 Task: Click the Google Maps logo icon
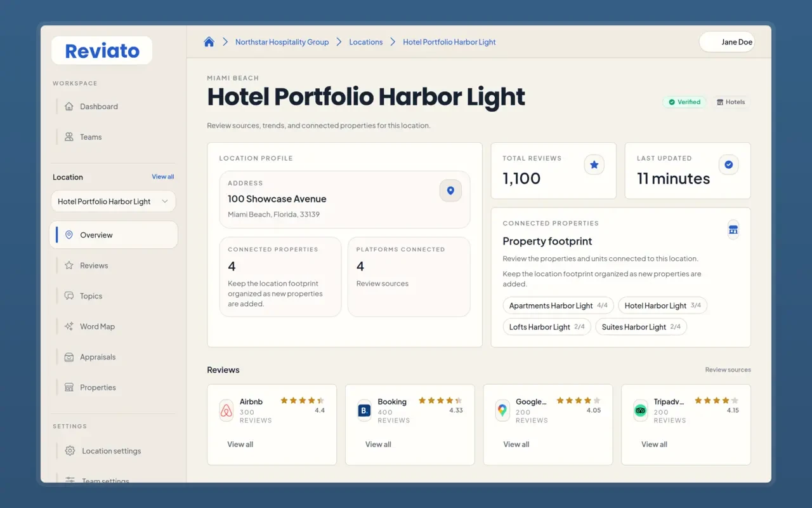[x=502, y=411]
